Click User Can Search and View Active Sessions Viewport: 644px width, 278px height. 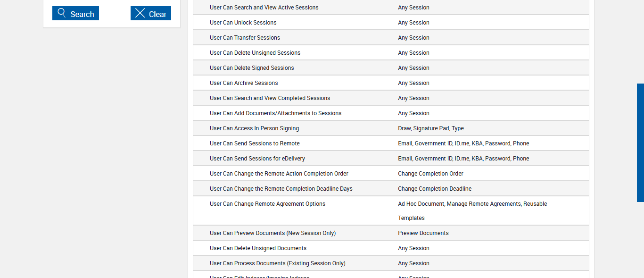point(264,8)
